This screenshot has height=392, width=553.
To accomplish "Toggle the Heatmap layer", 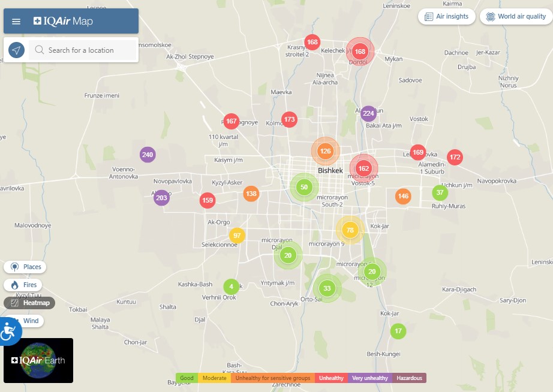I will [x=30, y=303].
